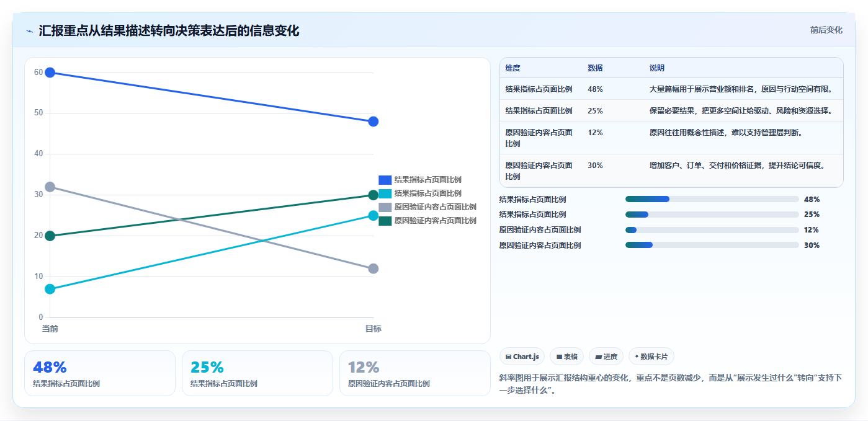868x421 pixels.
Task: Click the description starting 增加客户、订单
Action: (x=737, y=166)
